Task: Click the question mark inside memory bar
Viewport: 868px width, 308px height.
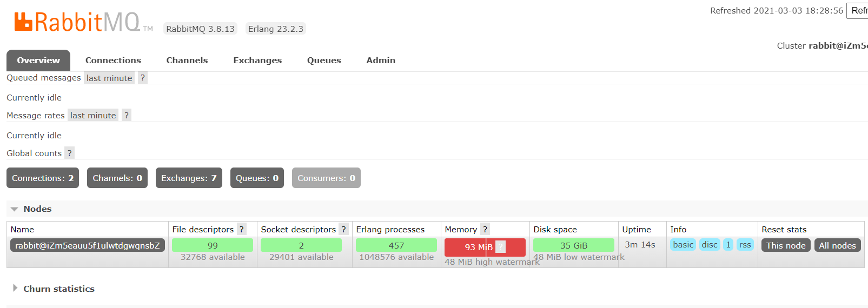Action: point(501,247)
